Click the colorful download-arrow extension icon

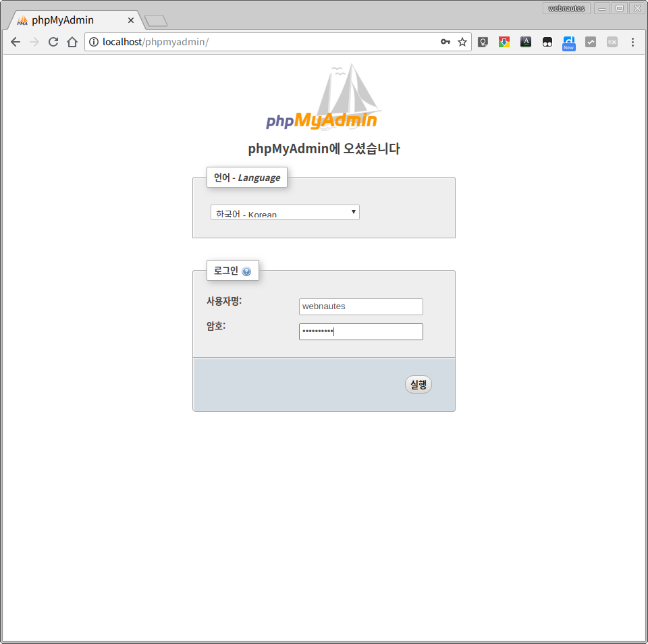pyautogui.click(x=504, y=42)
